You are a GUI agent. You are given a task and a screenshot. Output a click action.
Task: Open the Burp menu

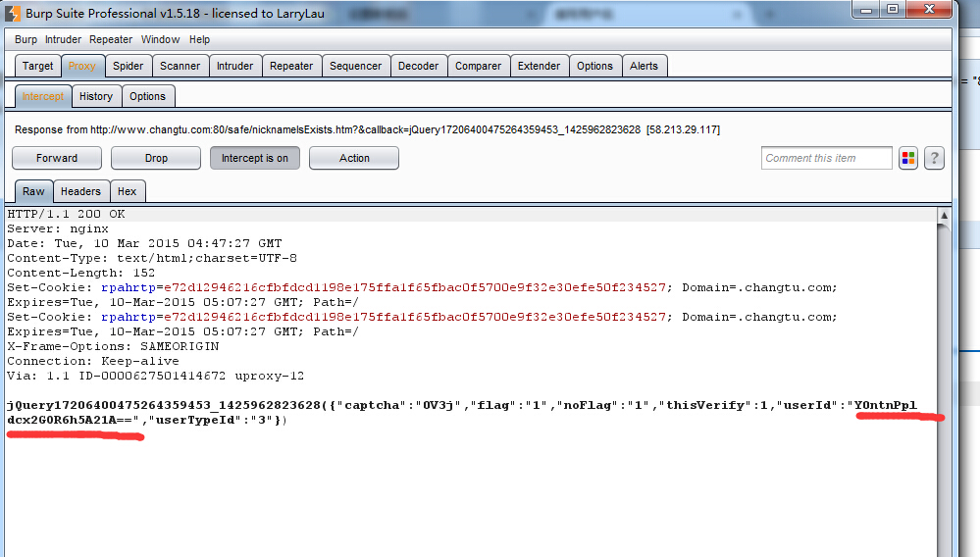[x=26, y=39]
